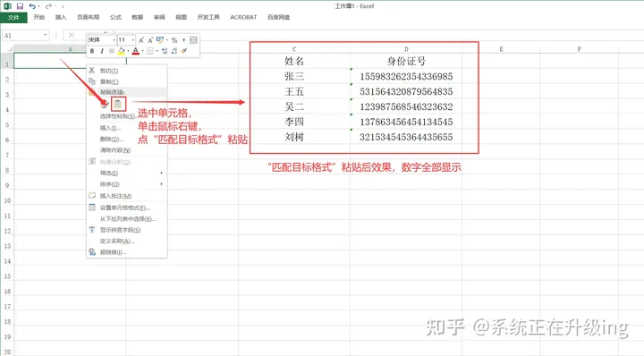Click the red font color swatch
Viewport: 644px width, 356px height.
pyautogui.click(x=136, y=51)
